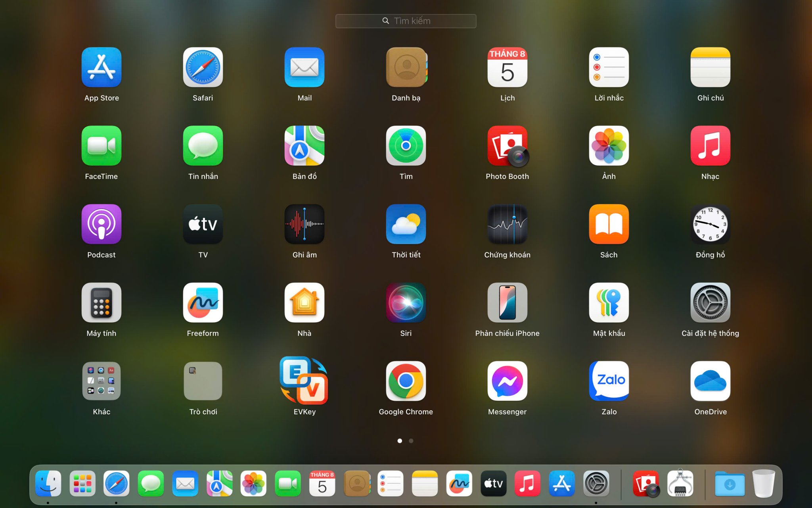Viewport: 812px width, 508px height.
Task: Open the Freeform app in the grid
Action: click(203, 303)
